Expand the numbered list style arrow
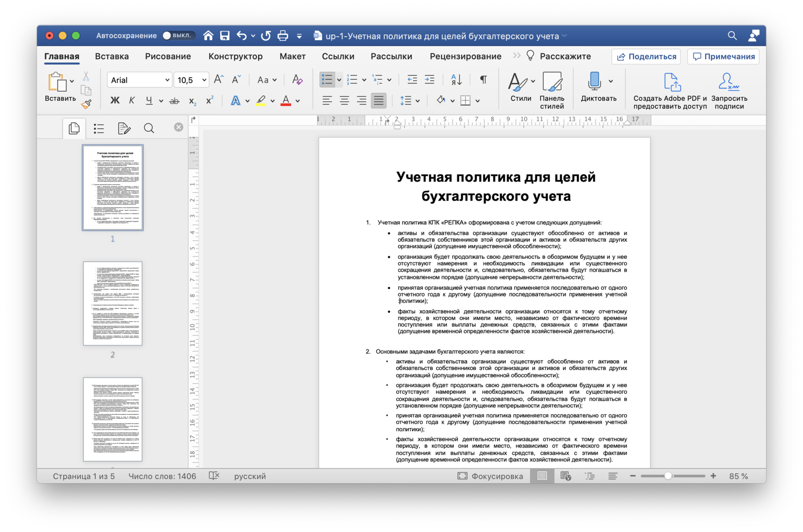This screenshot has height=532, width=803. 364,80
